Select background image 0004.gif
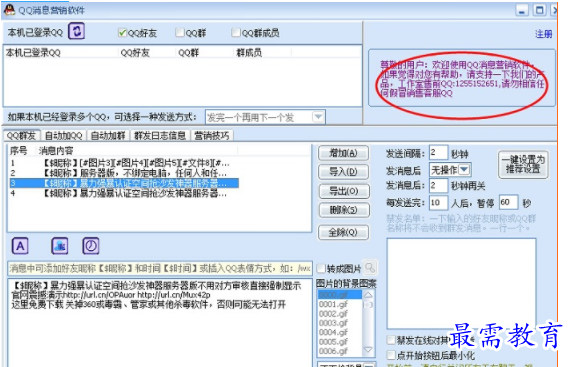The width and height of the screenshot is (571, 367). click(340, 332)
